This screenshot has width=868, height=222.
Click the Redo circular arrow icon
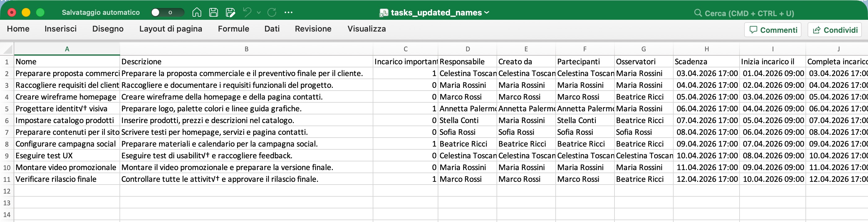pyautogui.click(x=271, y=12)
